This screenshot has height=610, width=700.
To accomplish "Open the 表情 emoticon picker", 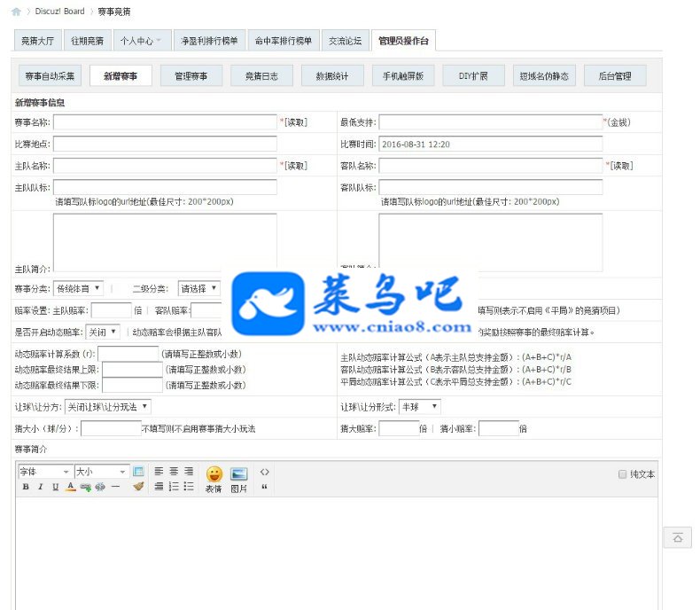I will [214, 480].
